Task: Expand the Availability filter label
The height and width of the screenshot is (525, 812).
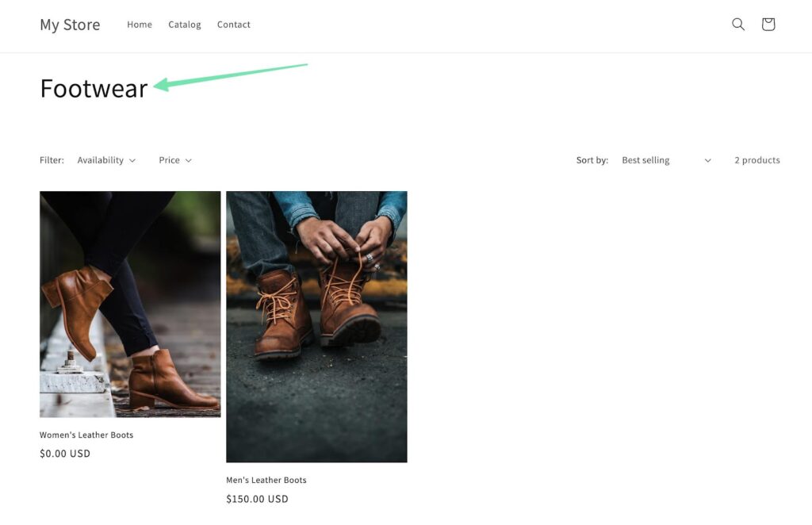Action: pyautogui.click(x=101, y=160)
